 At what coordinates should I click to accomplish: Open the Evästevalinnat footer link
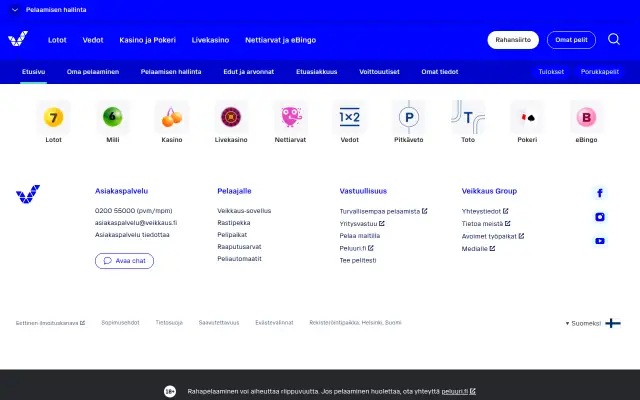pyautogui.click(x=274, y=323)
